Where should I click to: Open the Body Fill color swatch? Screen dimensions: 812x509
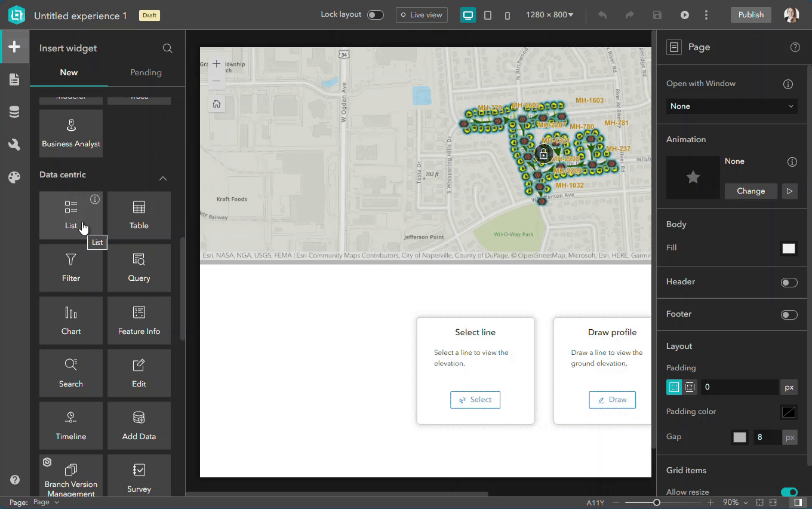click(789, 249)
